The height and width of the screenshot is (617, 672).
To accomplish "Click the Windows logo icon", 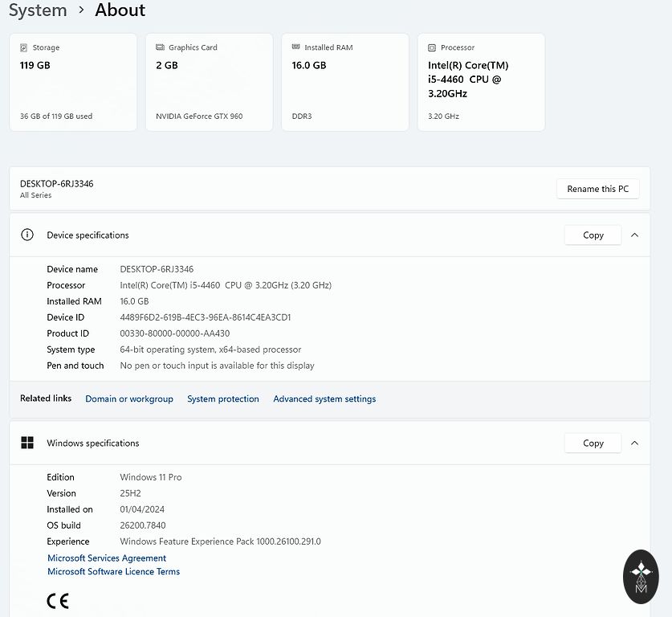I will 27,443.
